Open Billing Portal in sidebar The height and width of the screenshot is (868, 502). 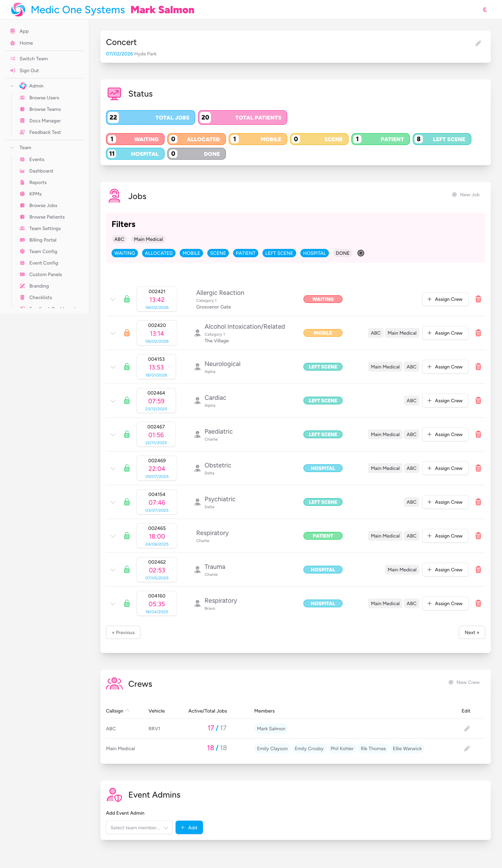point(43,240)
